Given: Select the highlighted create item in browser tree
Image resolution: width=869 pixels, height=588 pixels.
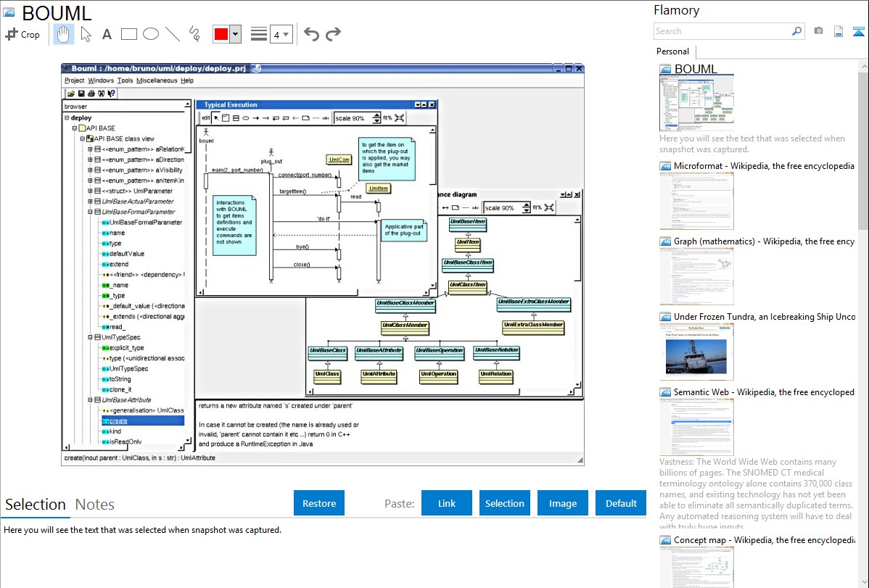Looking at the screenshot, I should [142, 421].
